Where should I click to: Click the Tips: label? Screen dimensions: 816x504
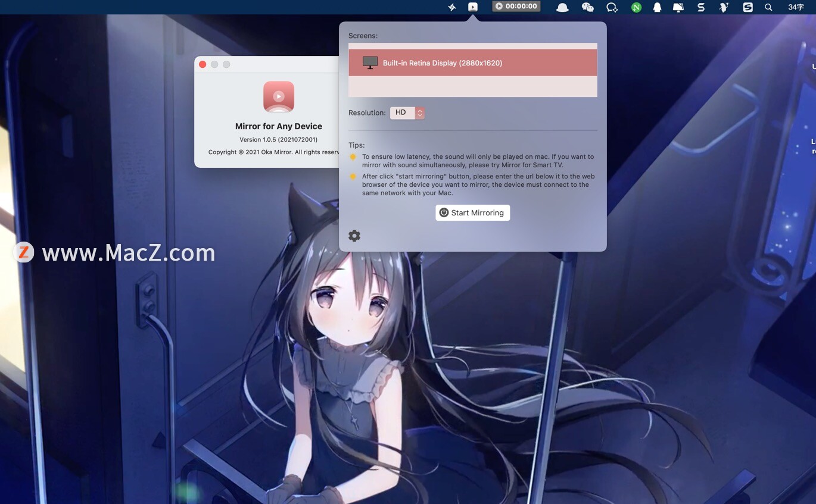pyautogui.click(x=357, y=145)
